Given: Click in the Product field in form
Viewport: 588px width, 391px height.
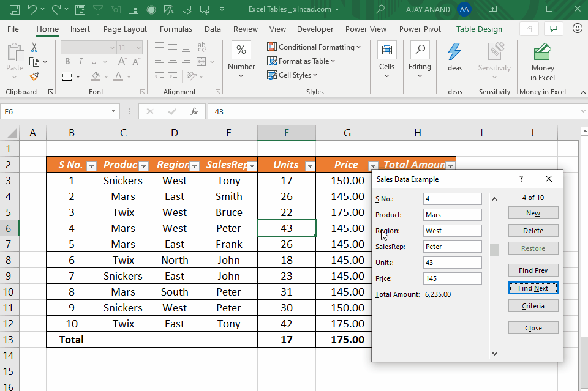Looking at the screenshot, I should [453, 215].
